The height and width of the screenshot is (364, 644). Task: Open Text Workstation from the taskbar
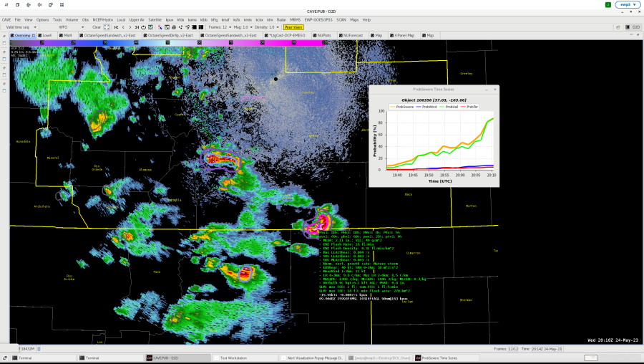[233, 358]
